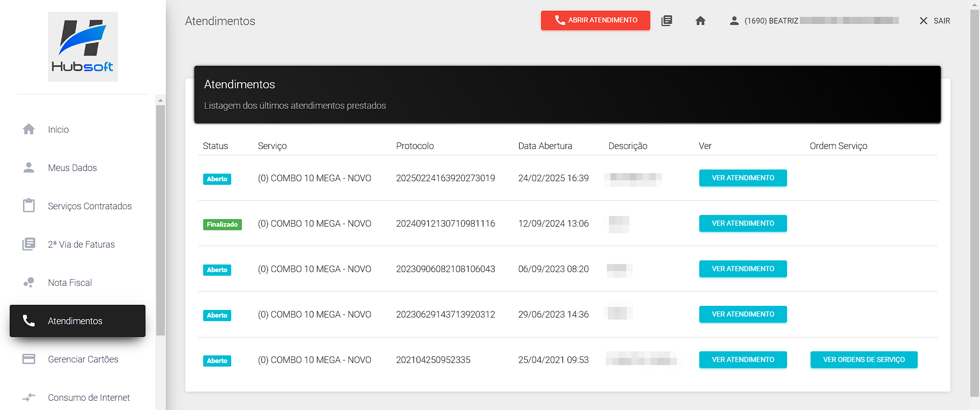This screenshot has height=410, width=980.
Task: Click the Serviço column header
Action: [272, 146]
